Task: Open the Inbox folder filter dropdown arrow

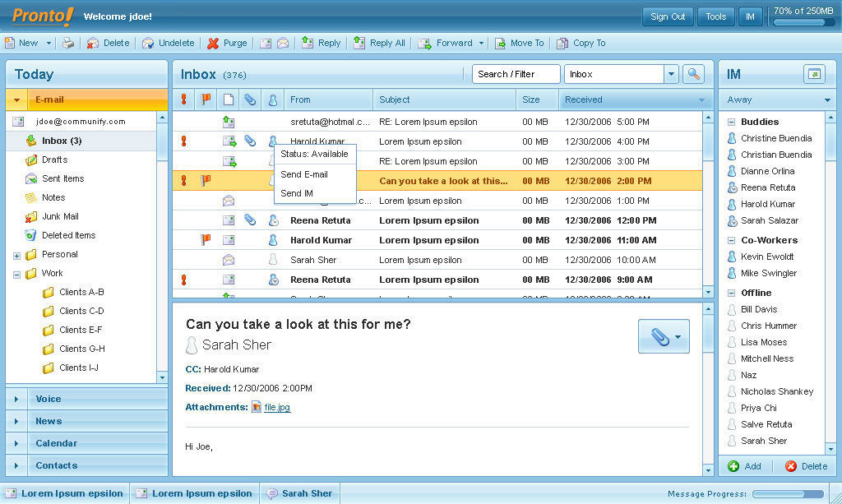Action: 671,74
